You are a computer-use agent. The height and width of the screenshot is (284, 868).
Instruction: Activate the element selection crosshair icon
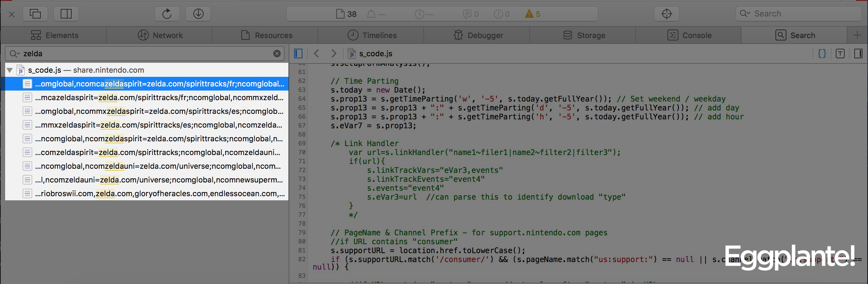point(666,14)
